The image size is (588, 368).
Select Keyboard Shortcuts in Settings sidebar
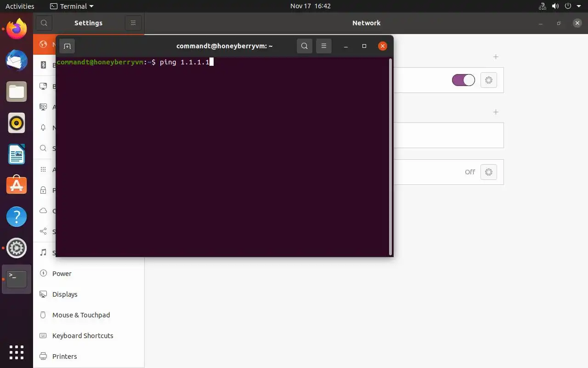[x=89, y=335]
